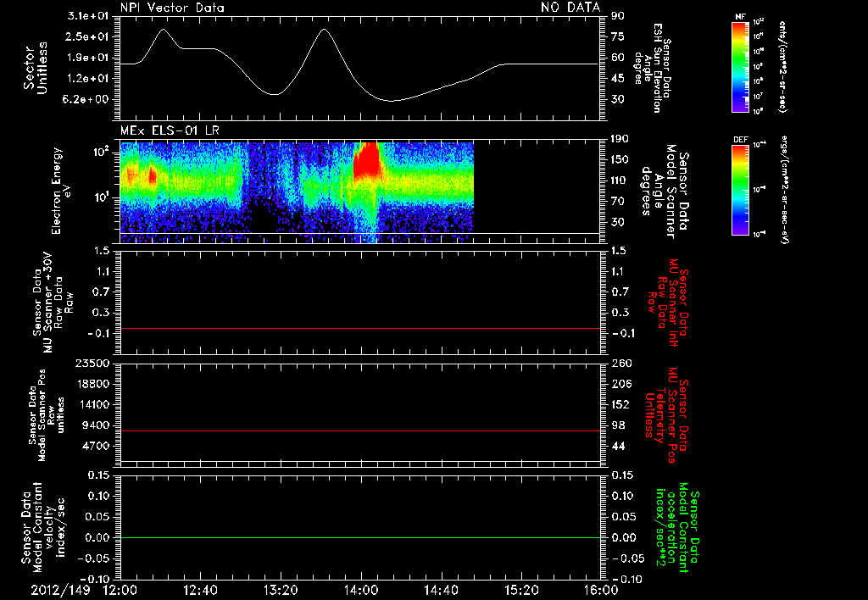Click the '12:00' time tick label
Viewport: 868px width, 600px height.
[120, 590]
